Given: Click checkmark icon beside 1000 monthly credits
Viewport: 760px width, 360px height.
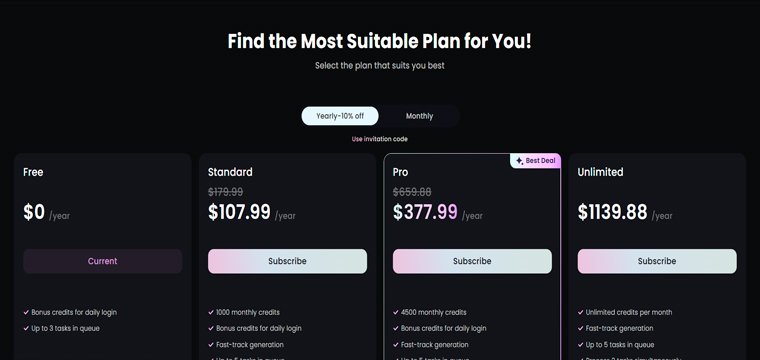Looking at the screenshot, I should coord(211,313).
